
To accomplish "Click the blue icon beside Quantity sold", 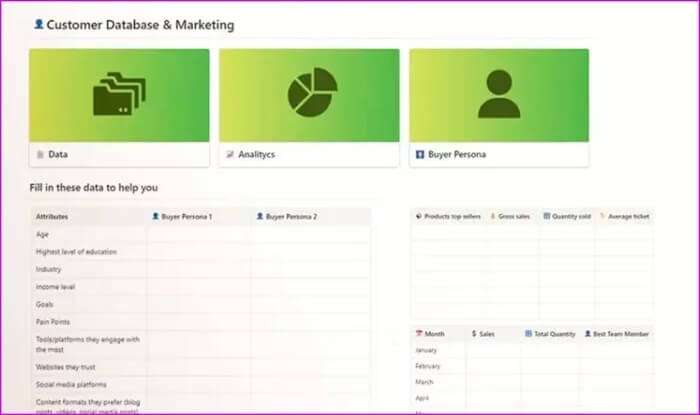I will 546,216.
